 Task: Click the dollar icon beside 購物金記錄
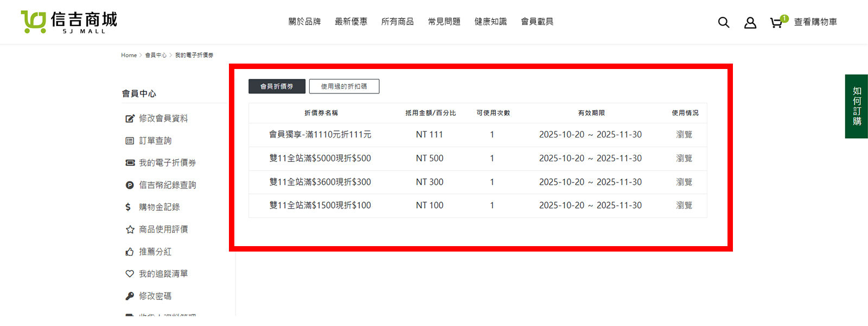point(128,207)
